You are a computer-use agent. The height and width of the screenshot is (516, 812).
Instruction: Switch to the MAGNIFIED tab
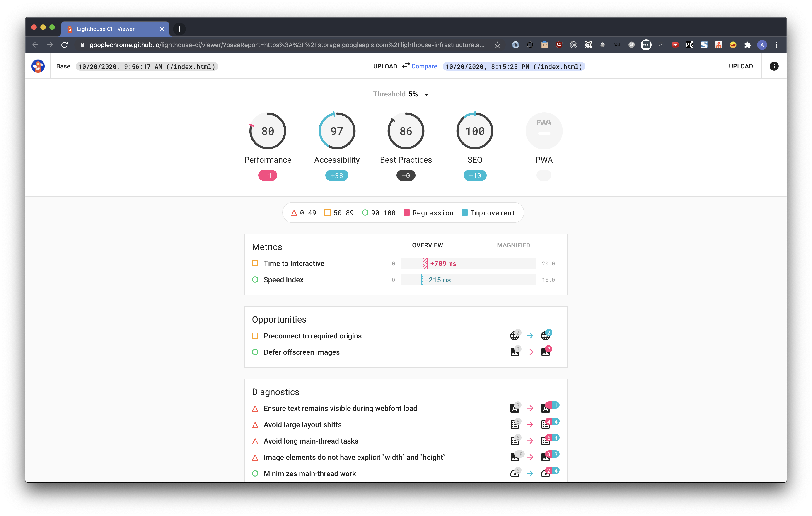(513, 245)
